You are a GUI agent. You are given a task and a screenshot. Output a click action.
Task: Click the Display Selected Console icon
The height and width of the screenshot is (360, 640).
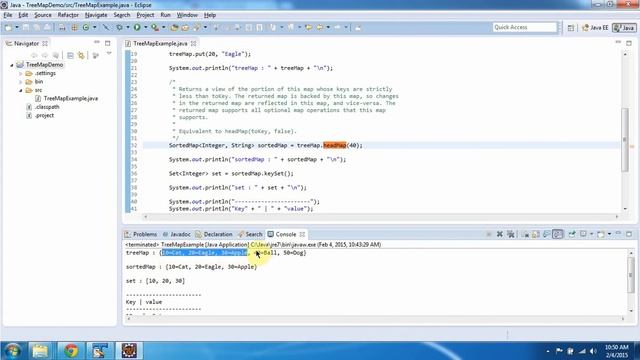[583, 234]
